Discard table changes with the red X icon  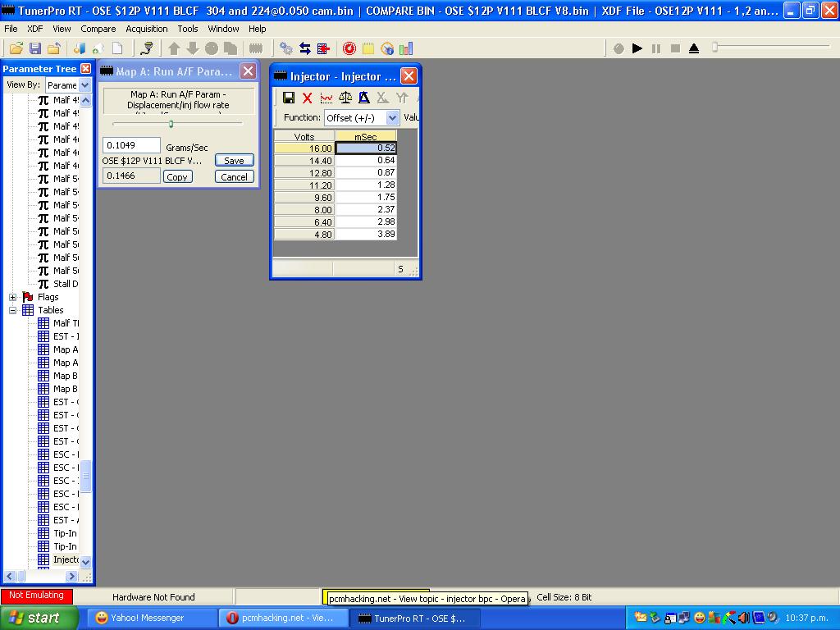[x=307, y=98]
